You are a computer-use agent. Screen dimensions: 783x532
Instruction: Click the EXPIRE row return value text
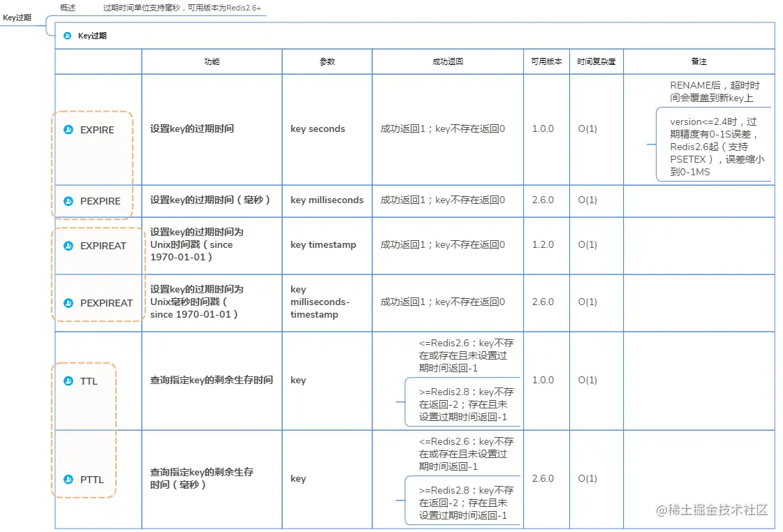442,128
